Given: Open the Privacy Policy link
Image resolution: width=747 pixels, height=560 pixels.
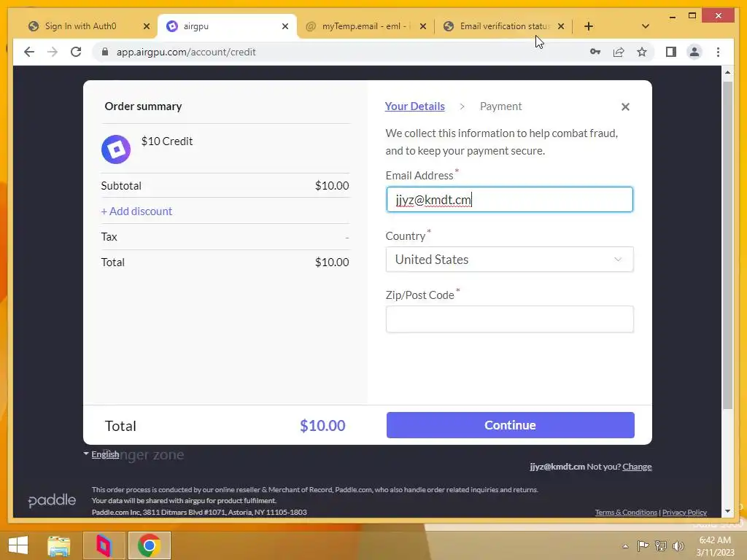Looking at the screenshot, I should [684, 513].
